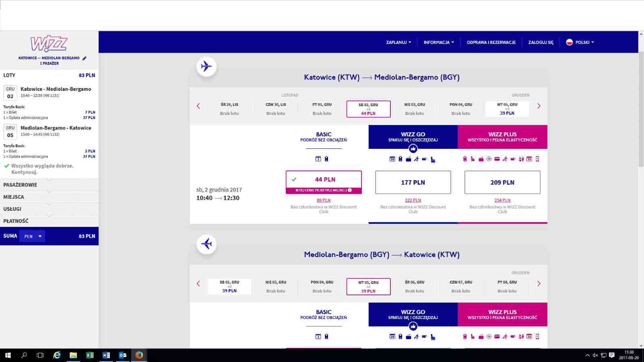
Task: Select return date WT 05, GRU 39 PLN
Action: pos(368,287)
